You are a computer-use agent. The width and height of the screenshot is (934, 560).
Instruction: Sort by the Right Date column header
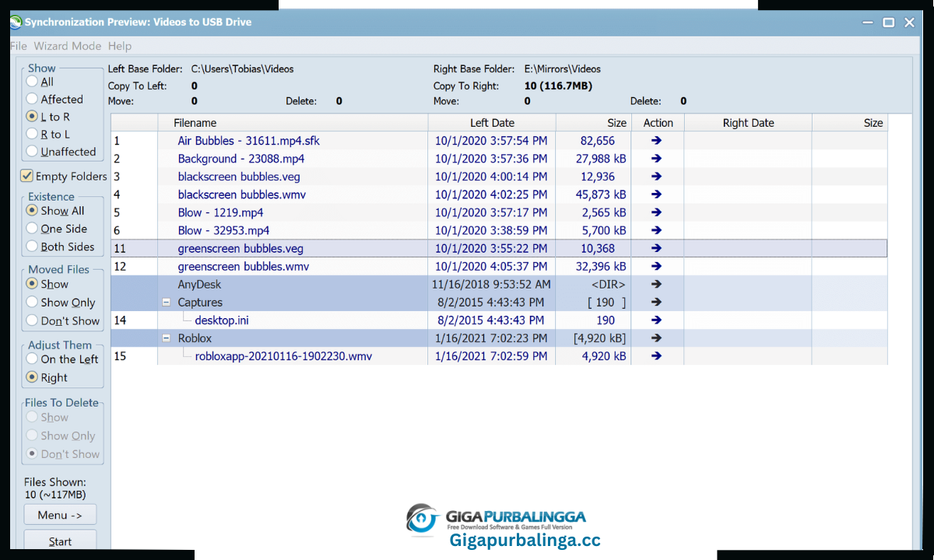click(748, 123)
